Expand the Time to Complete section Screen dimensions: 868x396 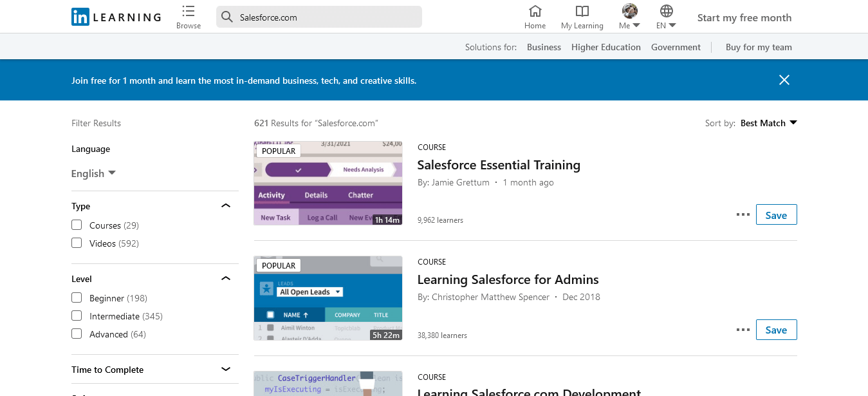(x=226, y=370)
